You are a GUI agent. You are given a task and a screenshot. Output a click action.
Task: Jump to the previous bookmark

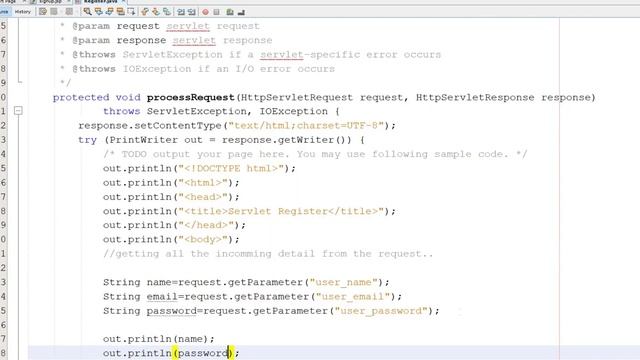tap(145, 12)
